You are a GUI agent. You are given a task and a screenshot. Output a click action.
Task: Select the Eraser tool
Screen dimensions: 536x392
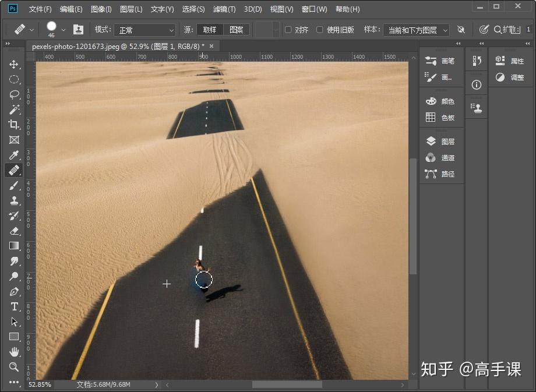click(x=14, y=231)
